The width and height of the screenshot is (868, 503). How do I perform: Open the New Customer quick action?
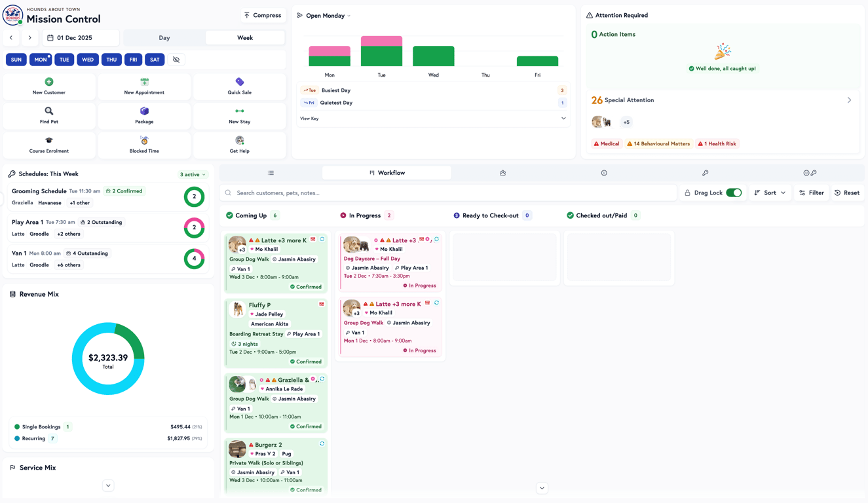coord(49,86)
